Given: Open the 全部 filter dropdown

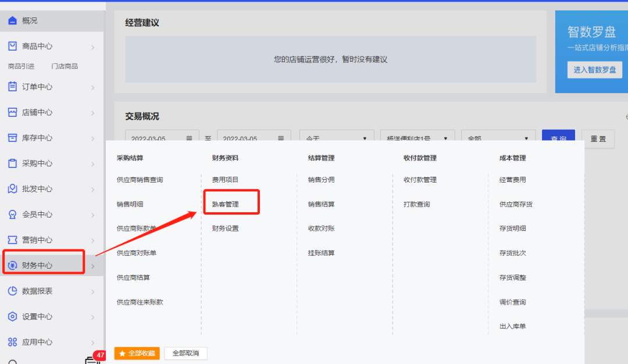Looking at the screenshot, I should click(498, 138).
